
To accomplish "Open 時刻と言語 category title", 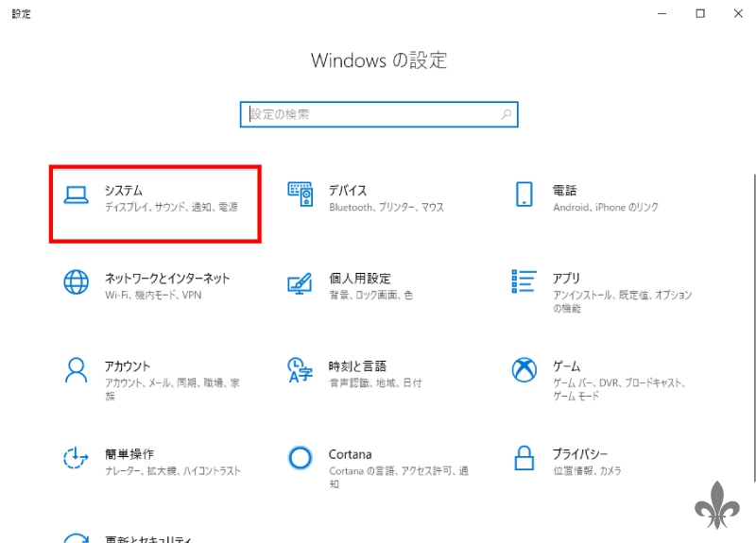I will click(357, 366).
